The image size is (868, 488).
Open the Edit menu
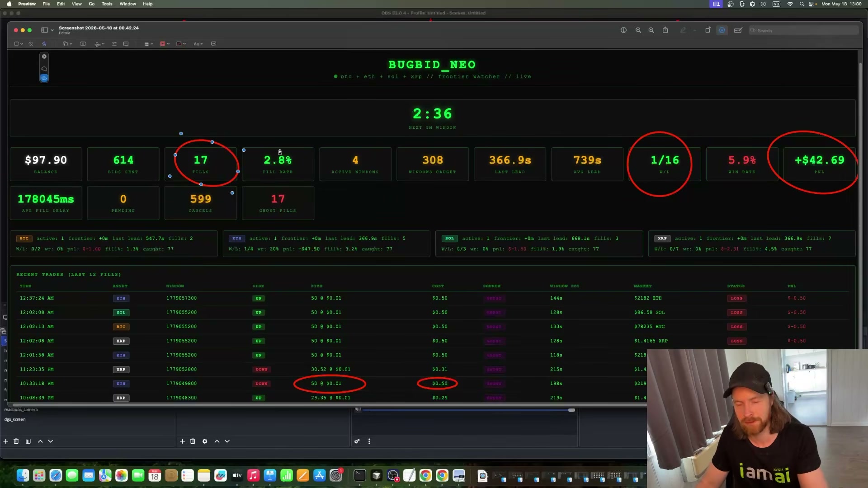(61, 4)
